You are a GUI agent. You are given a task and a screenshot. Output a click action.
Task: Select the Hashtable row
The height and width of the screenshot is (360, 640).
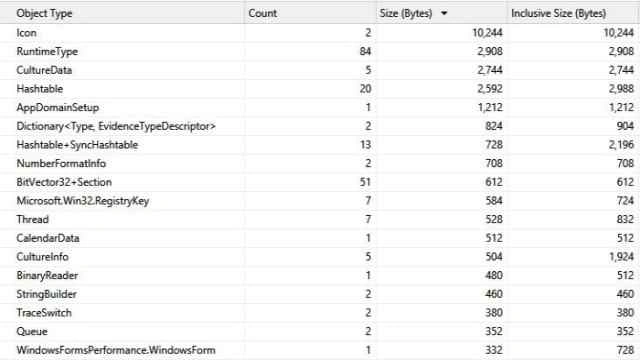(x=320, y=89)
